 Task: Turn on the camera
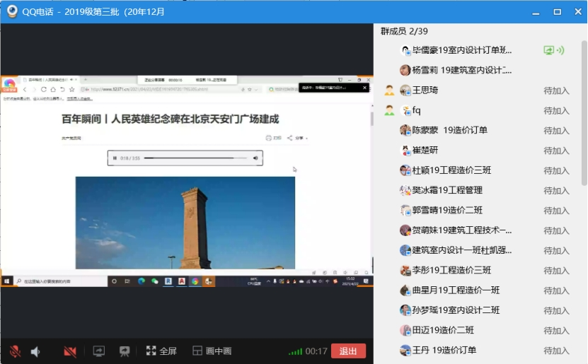[70, 351]
